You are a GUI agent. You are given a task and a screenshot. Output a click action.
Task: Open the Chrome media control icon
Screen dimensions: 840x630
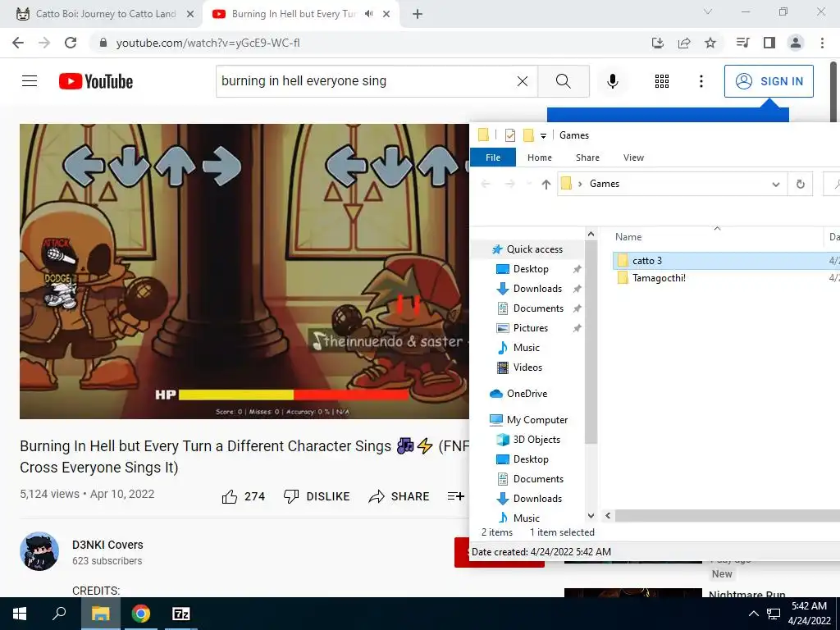click(x=742, y=43)
